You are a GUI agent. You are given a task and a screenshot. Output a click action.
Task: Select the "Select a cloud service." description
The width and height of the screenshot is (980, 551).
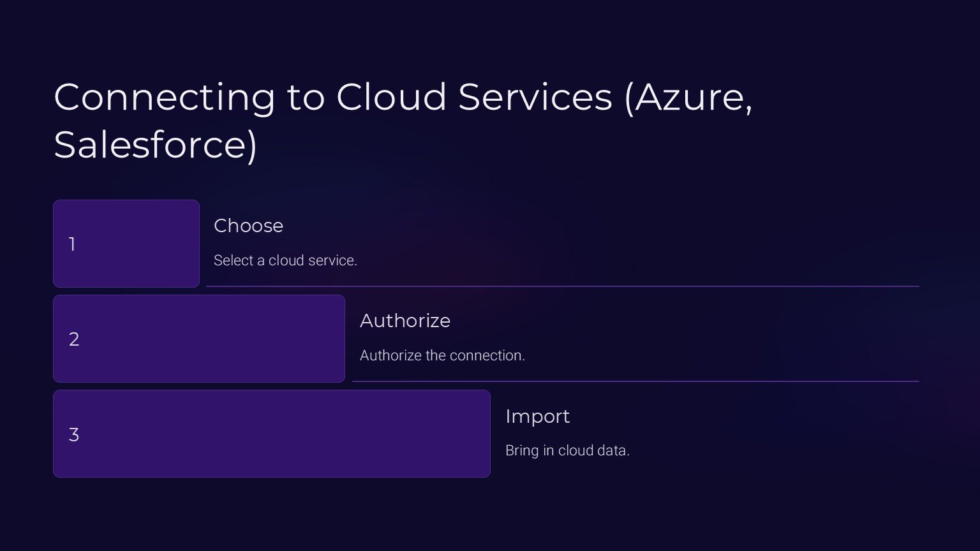(285, 261)
